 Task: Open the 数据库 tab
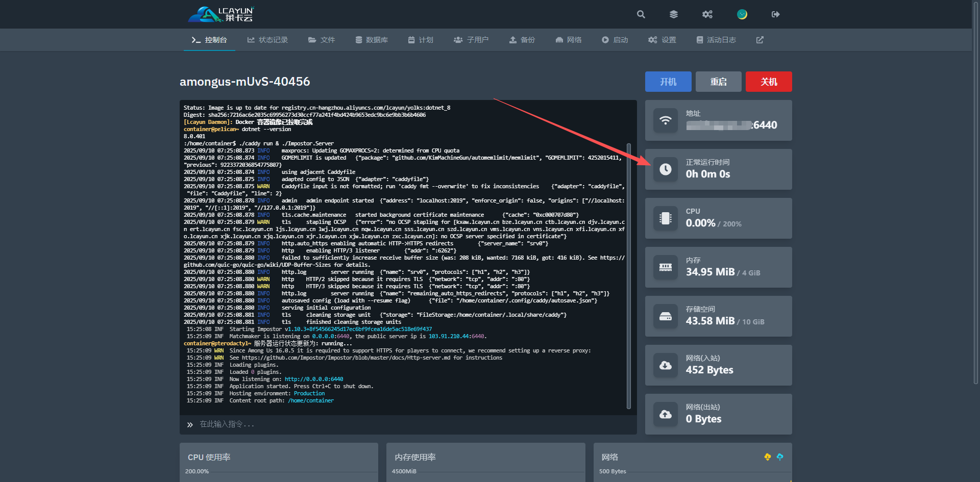coord(372,40)
